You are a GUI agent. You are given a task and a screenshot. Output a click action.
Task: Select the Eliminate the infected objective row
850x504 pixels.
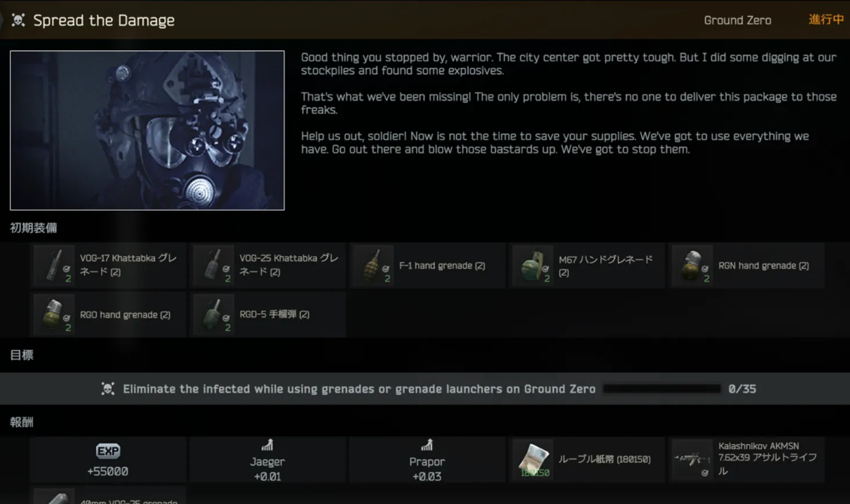[x=359, y=389]
